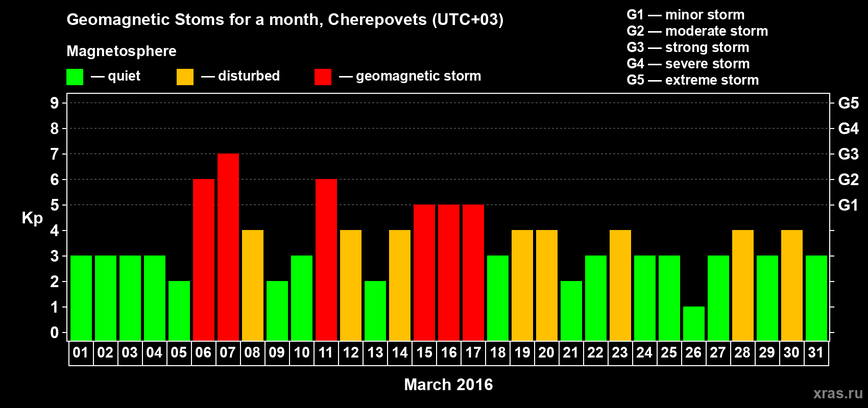The image size is (868, 408).
Task: Select the red bar for day 07
Action: (228, 247)
